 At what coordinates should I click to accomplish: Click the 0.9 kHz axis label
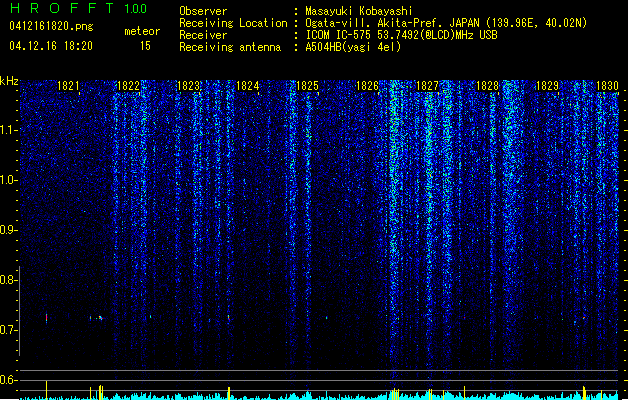click(x=9, y=230)
